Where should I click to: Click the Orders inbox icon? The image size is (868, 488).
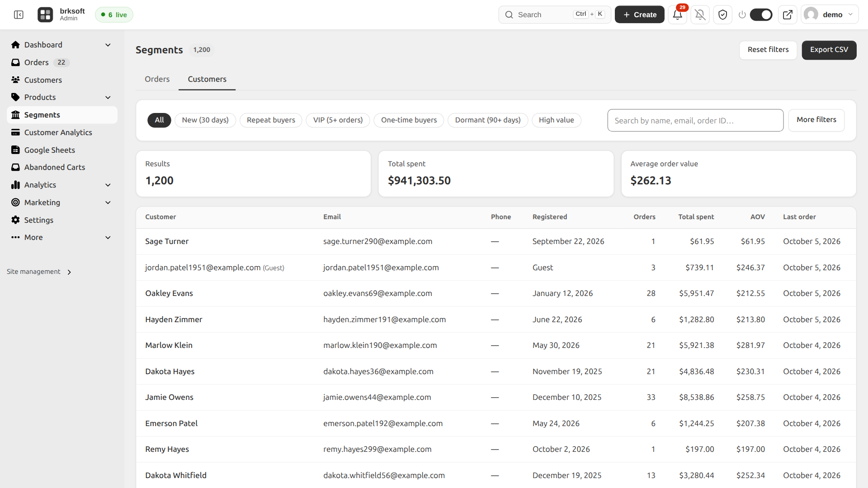(x=15, y=62)
